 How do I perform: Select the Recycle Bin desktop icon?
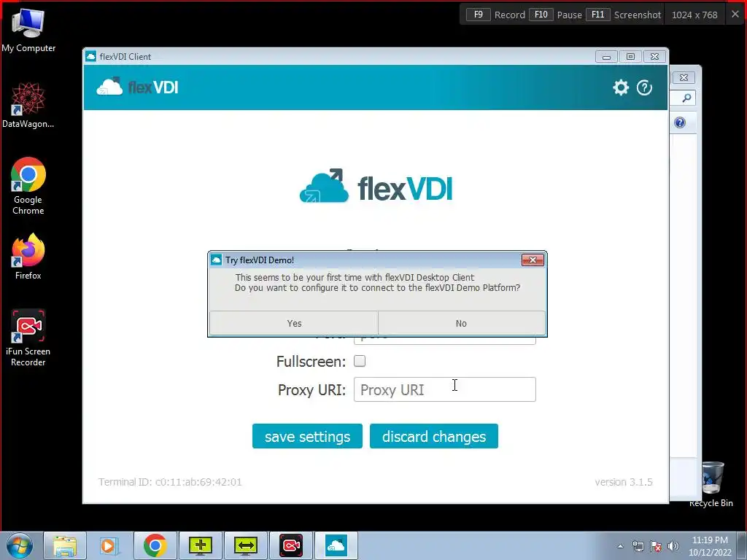711,484
